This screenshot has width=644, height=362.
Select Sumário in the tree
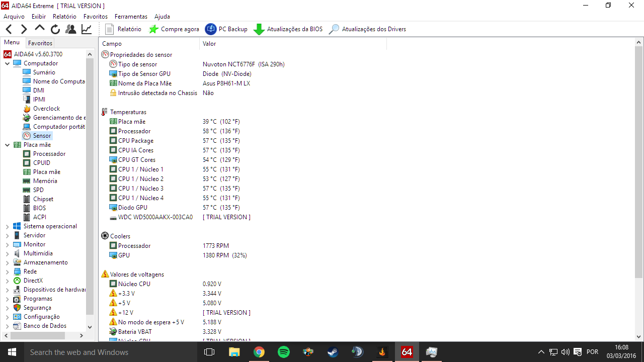coord(39,72)
